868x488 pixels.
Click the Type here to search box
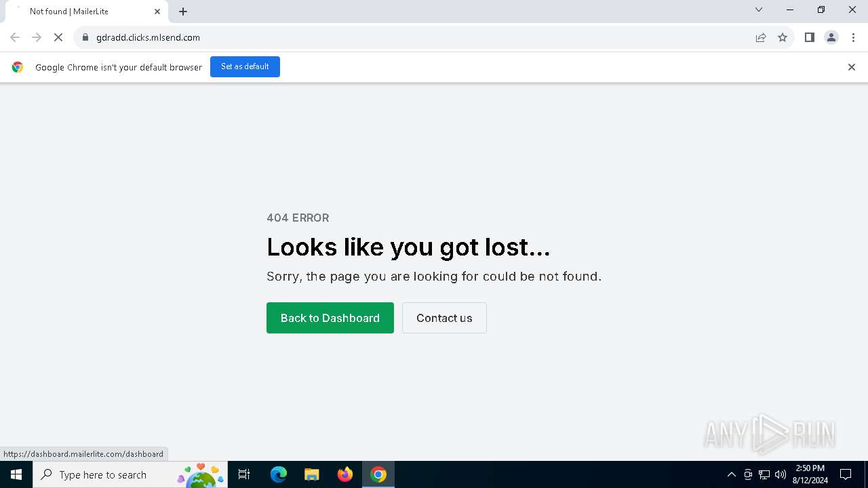click(130, 474)
